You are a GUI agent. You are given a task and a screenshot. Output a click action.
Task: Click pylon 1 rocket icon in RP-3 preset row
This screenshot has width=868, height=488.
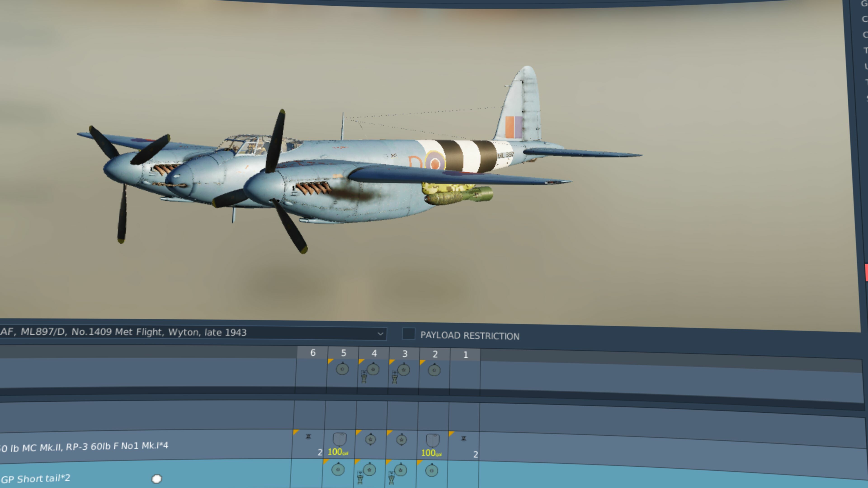464,439
